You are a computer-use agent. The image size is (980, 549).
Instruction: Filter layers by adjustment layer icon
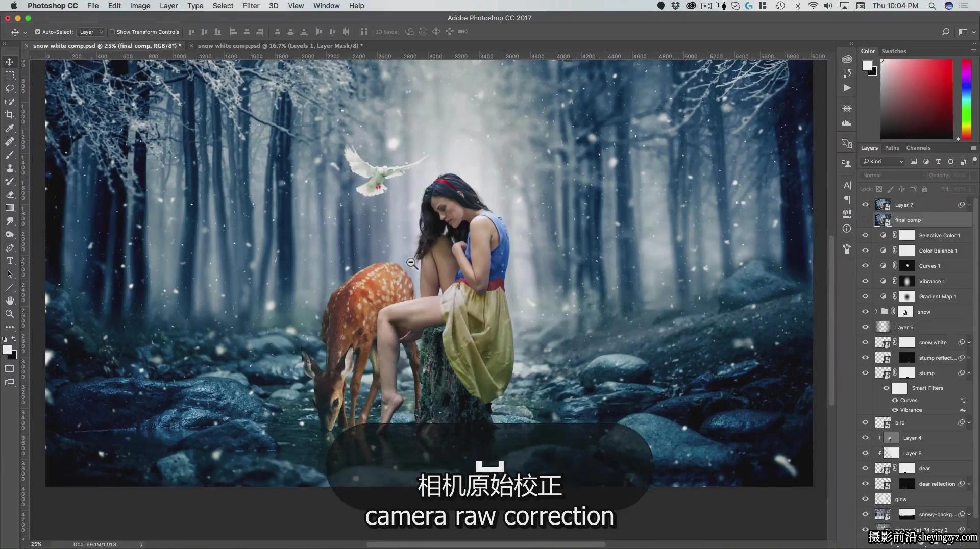pos(926,161)
